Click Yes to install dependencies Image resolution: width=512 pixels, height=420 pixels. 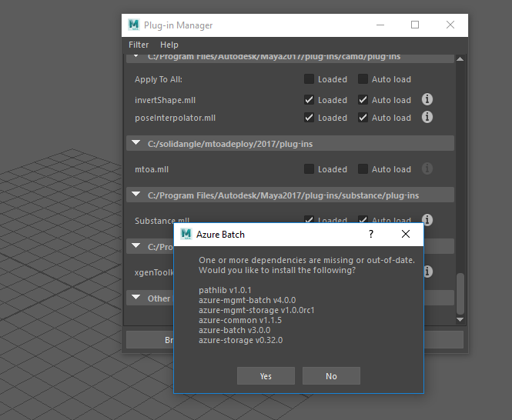pyautogui.click(x=266, y=376)
